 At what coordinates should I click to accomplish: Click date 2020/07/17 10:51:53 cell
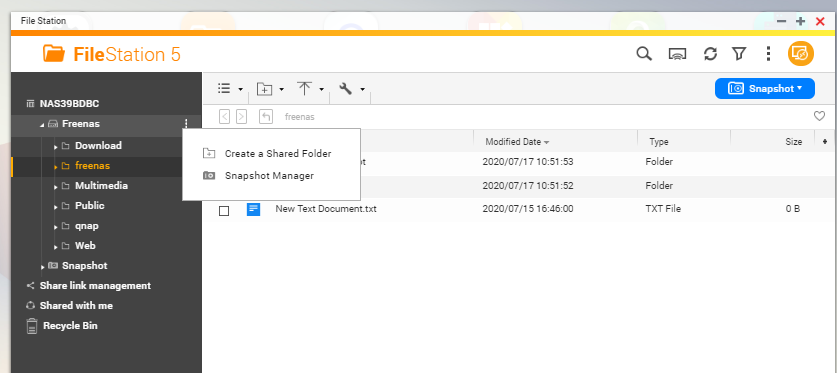pyautogui.click(x=528, y=162)
